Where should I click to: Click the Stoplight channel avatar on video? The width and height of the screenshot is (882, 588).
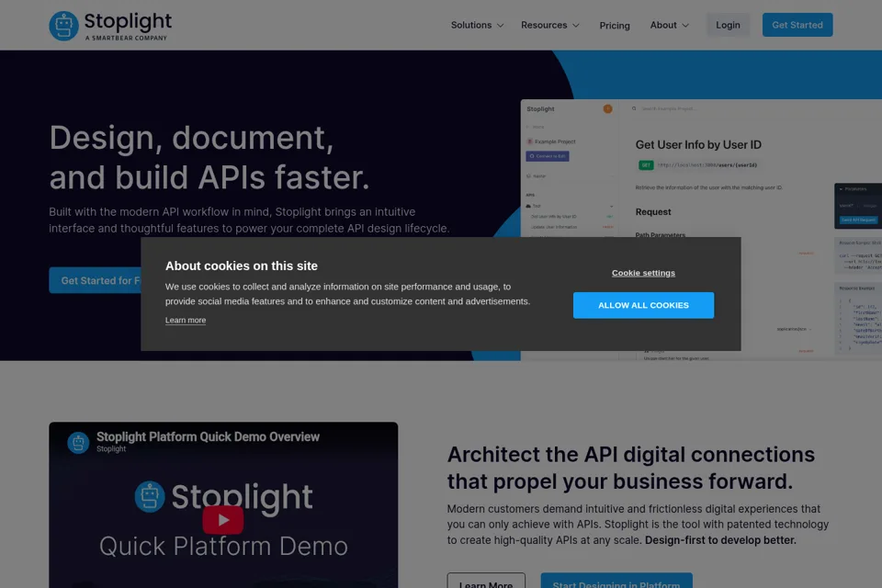click(x=78, y=443)
